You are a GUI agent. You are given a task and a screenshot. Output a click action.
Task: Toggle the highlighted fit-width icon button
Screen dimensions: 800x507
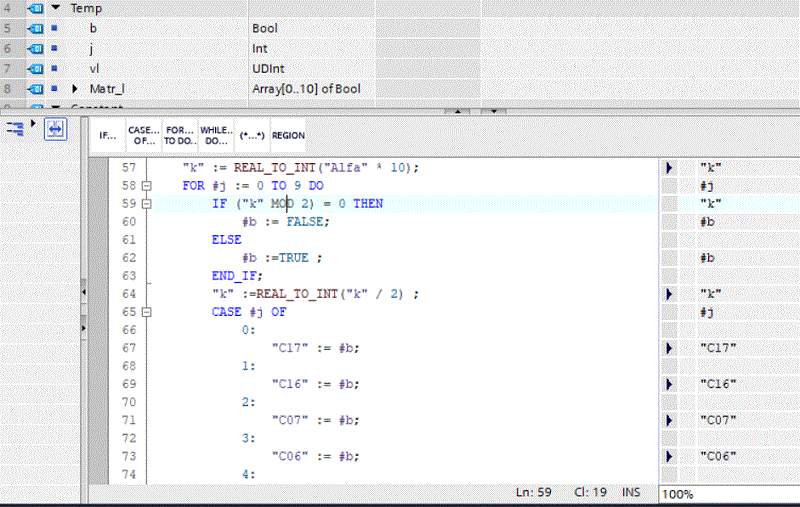click(x=55, y=128)
